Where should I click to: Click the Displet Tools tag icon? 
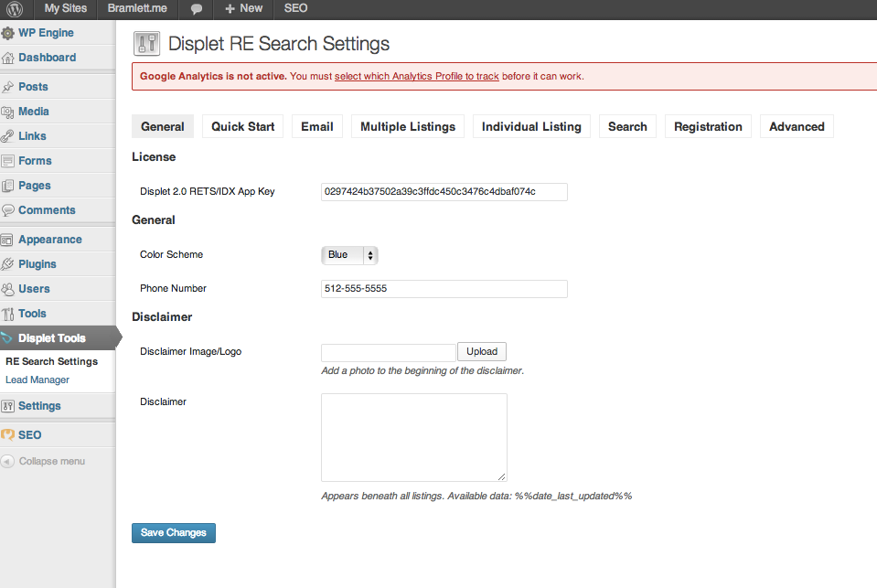[6, 338]
